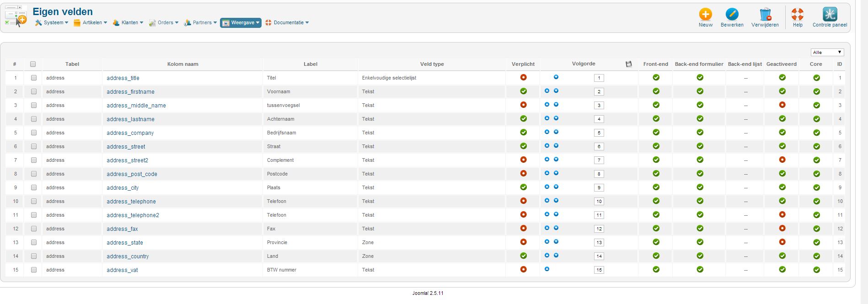Image resolution: width=868 pixels, height=304 pixels.
Task: Toggle Verplicht status for address_firstname
Action: click(x=524, y=91)
